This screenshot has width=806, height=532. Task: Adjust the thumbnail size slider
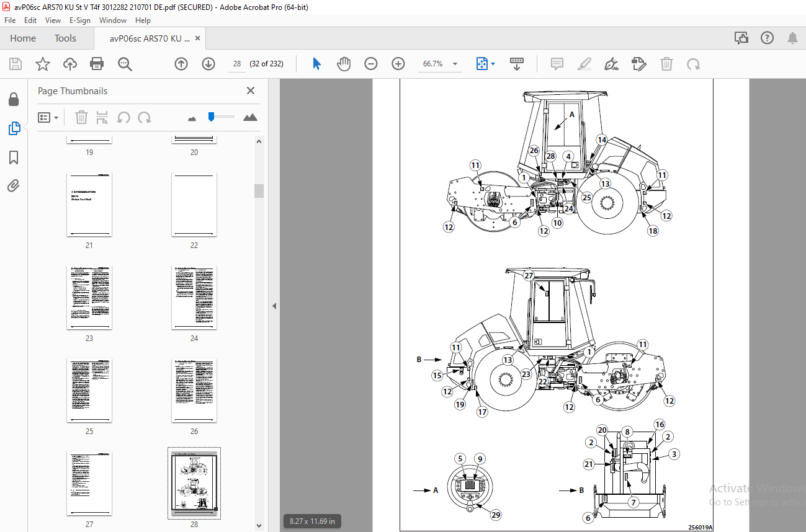click(x=212, y=116)
